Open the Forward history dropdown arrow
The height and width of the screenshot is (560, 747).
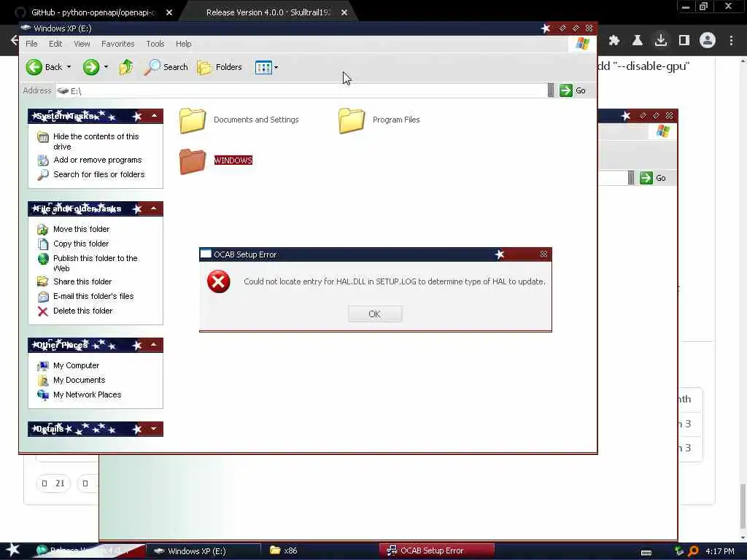(107, 67)
